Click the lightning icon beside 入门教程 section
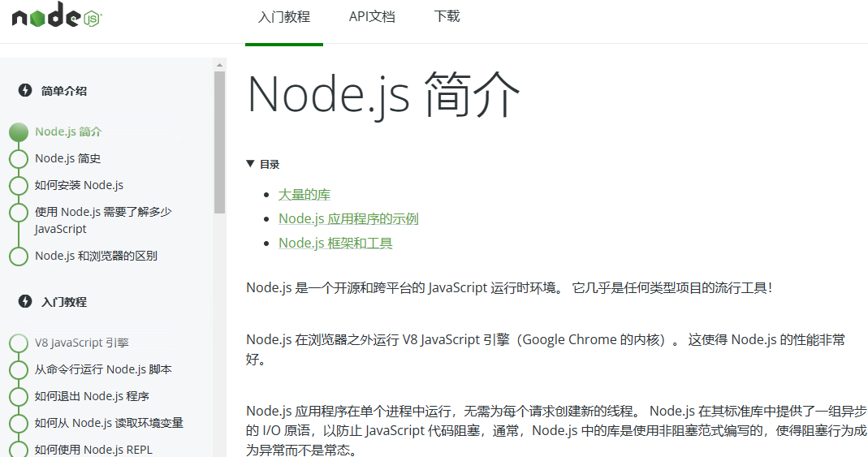Screen dimensions: 868x457 point(25,301)
